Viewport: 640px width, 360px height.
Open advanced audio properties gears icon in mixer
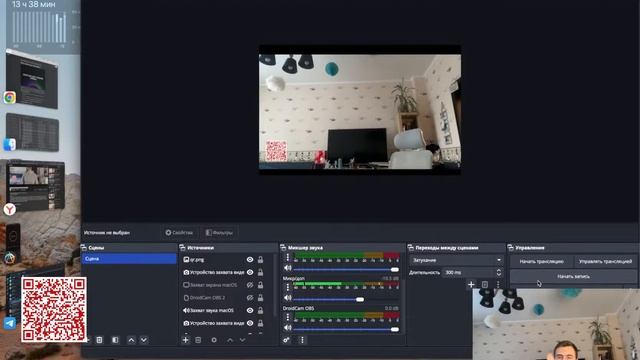(x=287, y=340)
